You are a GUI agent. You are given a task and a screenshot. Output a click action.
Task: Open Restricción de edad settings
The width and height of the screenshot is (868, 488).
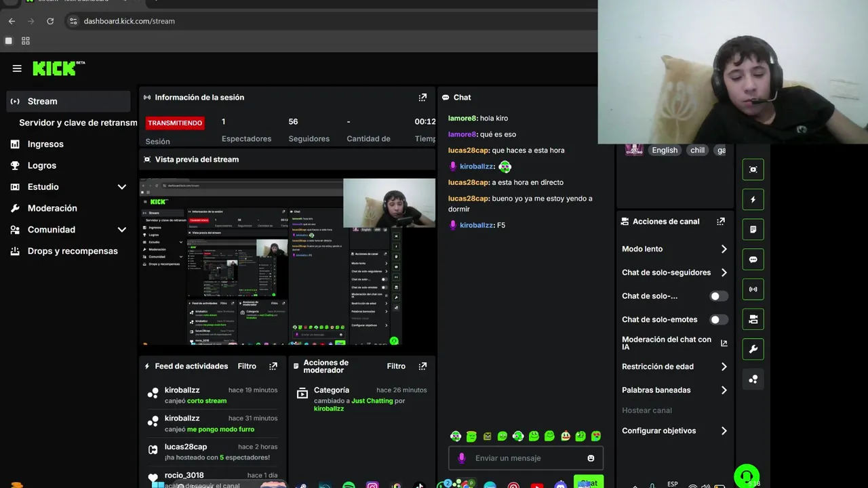coord(674,367)
